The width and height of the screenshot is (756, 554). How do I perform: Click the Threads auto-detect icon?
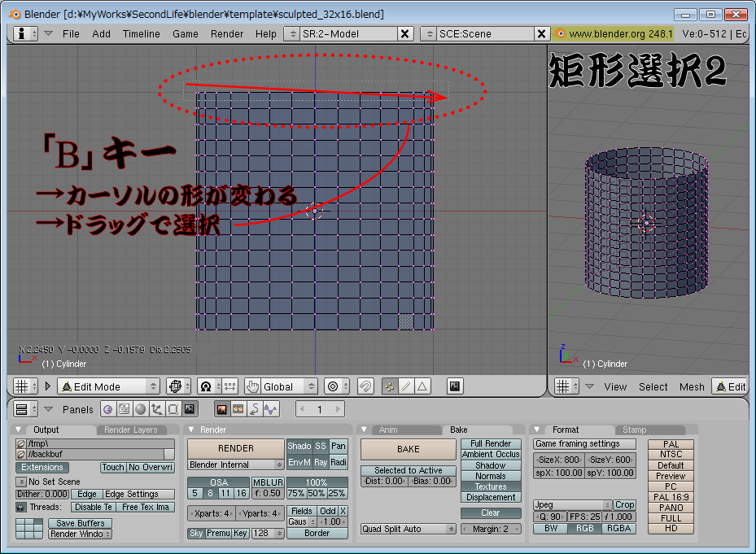[x=21, y=508]
